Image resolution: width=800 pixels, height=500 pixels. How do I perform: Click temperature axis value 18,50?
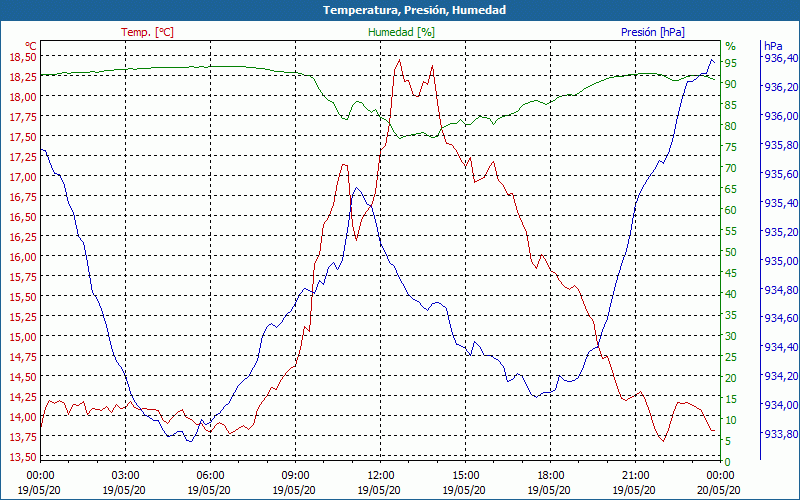(x=23, y=57)
